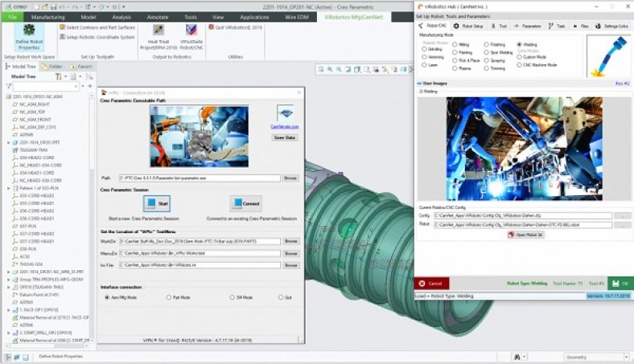Image resolution: width=634 pixels, height=364 pixels.
Task: Click the red Cancel button in ViRobotics Hub
Action: tap(431, 283)
